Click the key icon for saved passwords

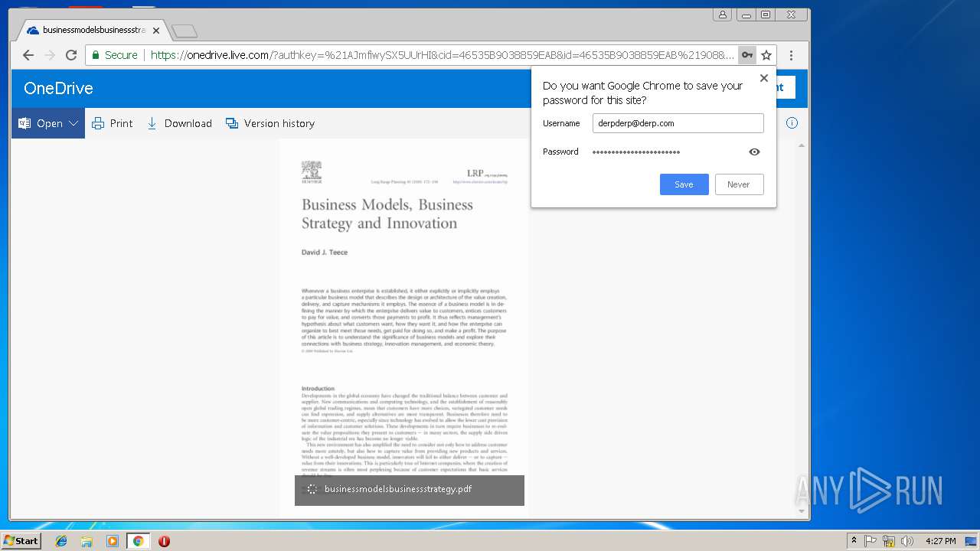pos(747,55)
